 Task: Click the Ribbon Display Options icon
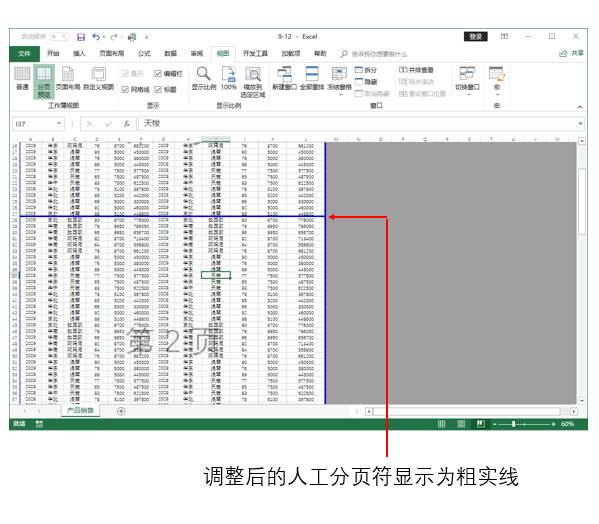pyautogui.click(x=504, y=37)
